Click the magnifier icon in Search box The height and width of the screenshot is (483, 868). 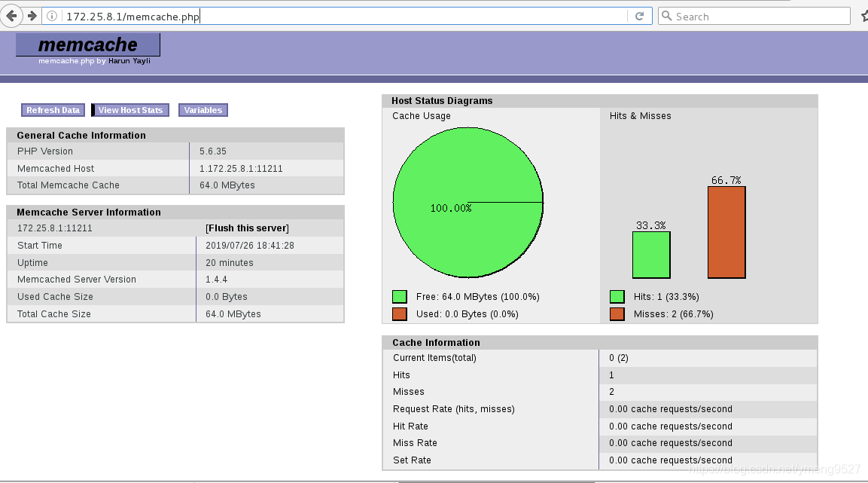(x=666, y=16)
